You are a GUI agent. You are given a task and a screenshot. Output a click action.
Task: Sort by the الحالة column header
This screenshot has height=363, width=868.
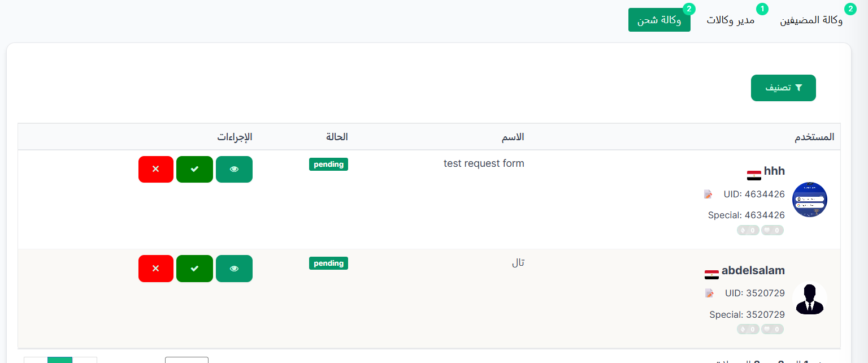pos(337,137)
